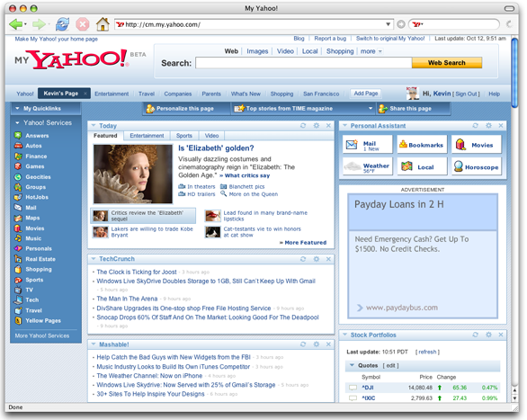Collapse the Stock Portfolios module
This screenshot has width=527, height=420.
pos(344,335)
